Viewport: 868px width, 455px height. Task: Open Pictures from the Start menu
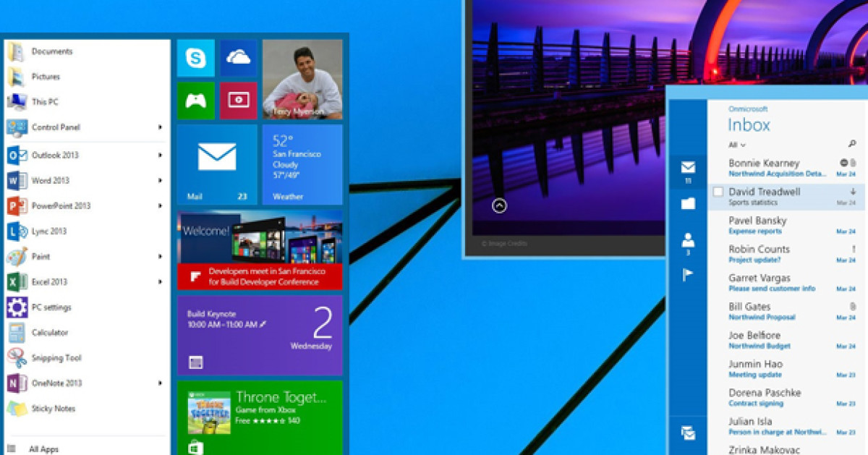46,77
